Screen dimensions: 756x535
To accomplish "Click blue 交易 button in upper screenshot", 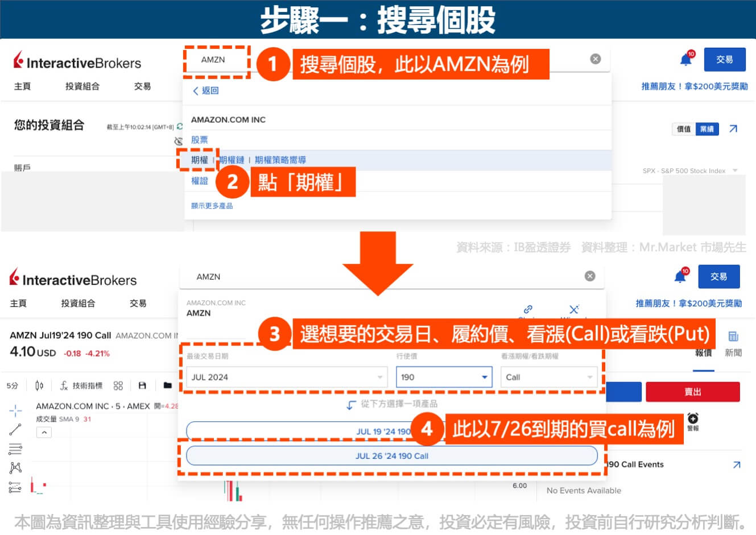I will click(x=725, y=59).
